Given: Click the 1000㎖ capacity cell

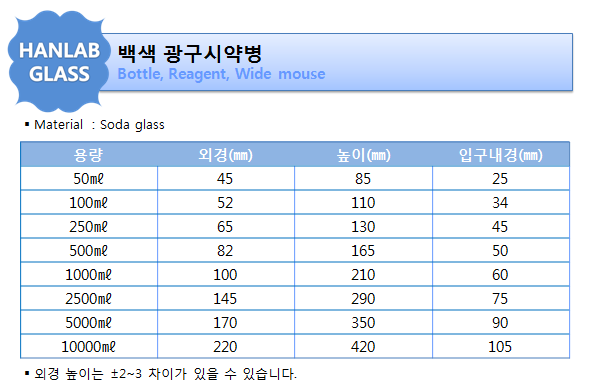Looking at the screenshot, I should pyautogui.click(x=89, y=275).
